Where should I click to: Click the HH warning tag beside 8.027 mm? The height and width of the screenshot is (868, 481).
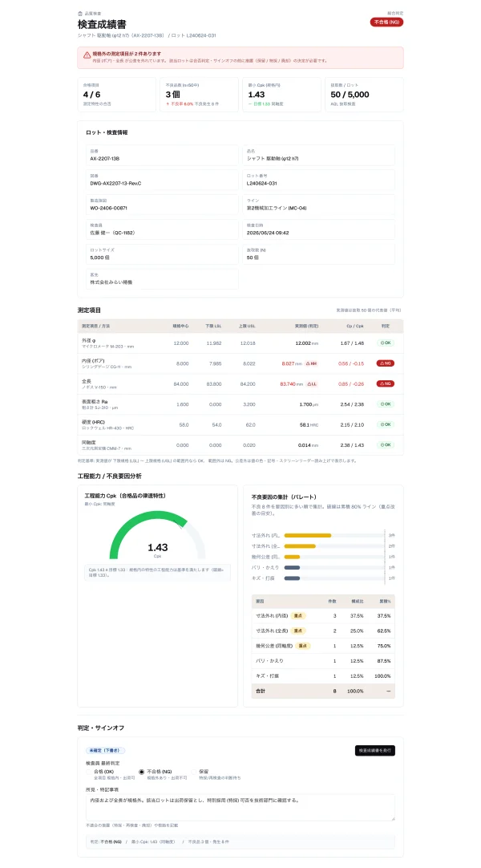click(x=311, y=363)
